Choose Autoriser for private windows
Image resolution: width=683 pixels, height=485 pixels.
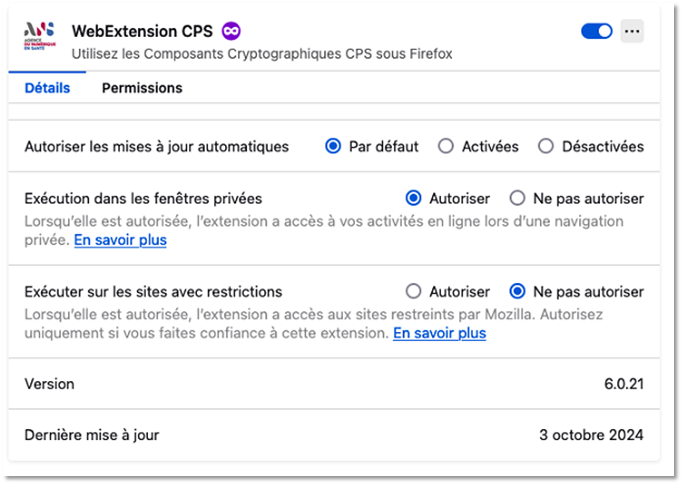point(414,198)
